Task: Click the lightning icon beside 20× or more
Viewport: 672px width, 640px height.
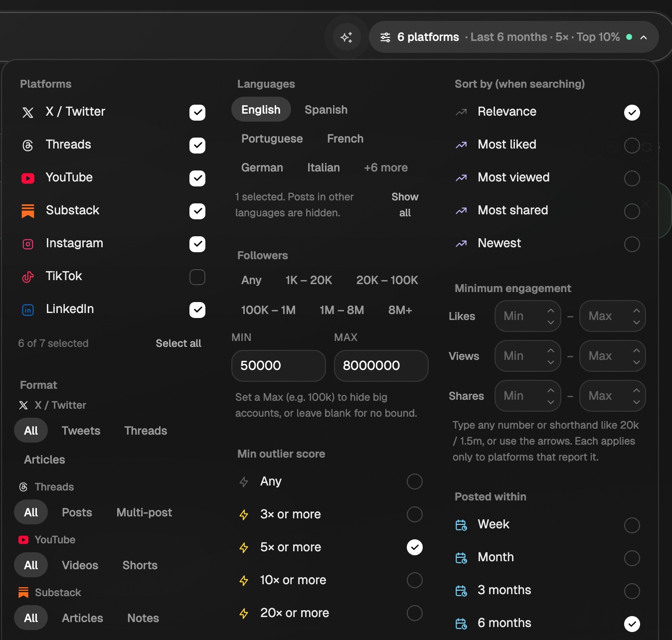Action: point(244,614)
